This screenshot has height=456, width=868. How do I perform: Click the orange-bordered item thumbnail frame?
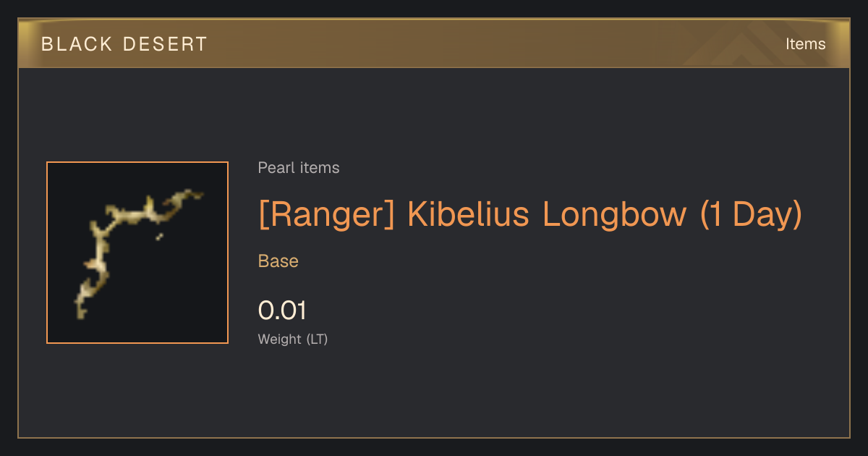pos(137,253)
